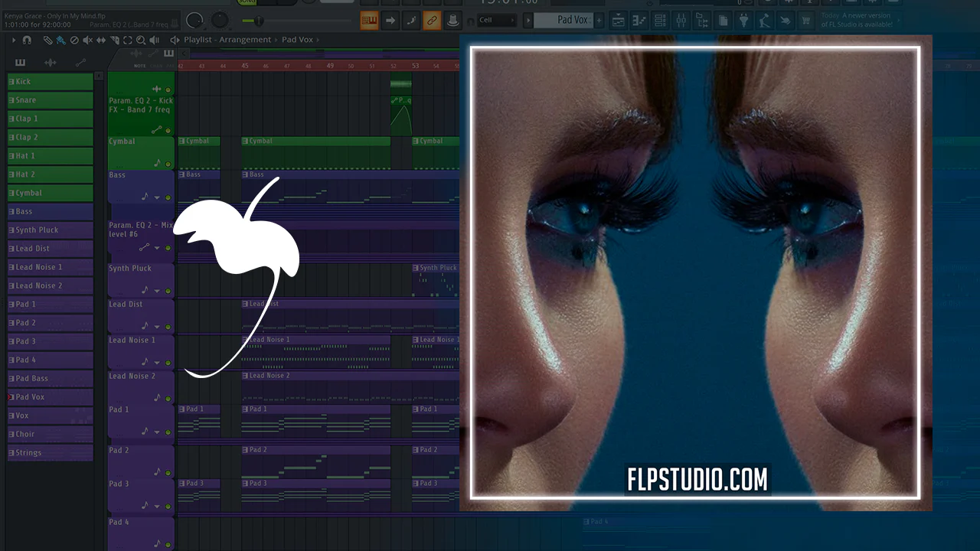
Task: Expand the Pad 3 track dropdown arrow
Action: 157,506
